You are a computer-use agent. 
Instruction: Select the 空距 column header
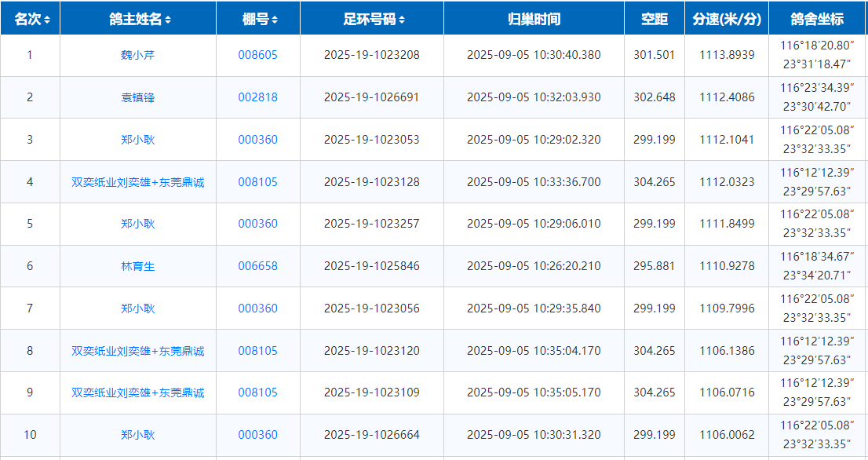(x=654, y=20)
